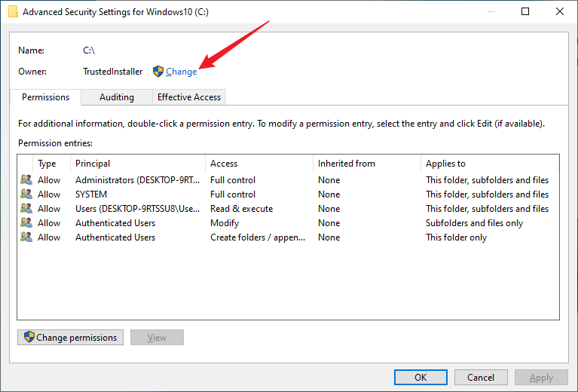Click the Change owner link

point(181,72)
